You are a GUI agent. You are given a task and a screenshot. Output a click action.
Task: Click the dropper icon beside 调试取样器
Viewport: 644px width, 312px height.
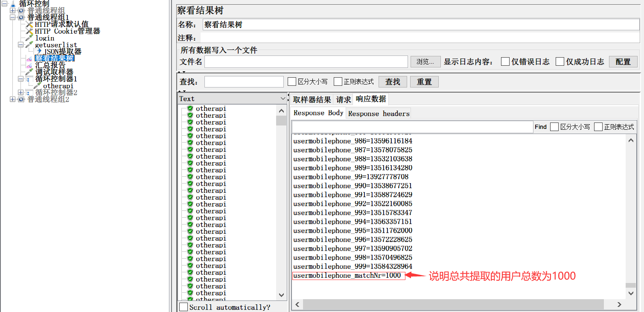(x=29, y=72)
